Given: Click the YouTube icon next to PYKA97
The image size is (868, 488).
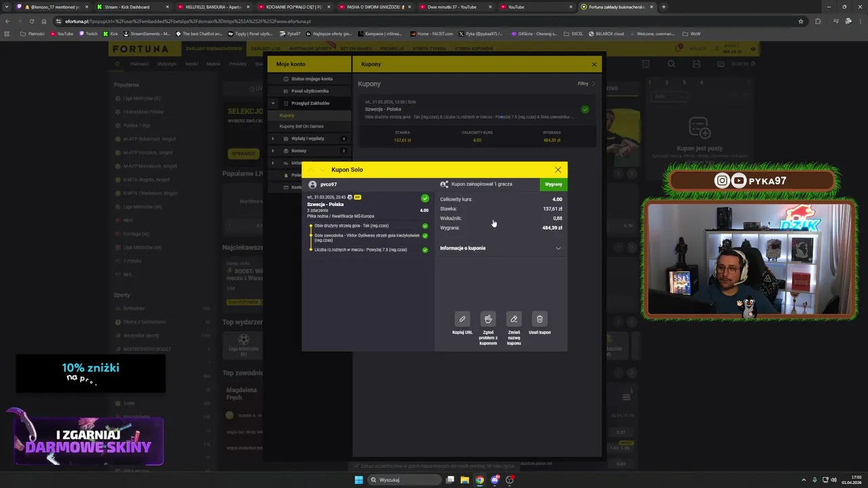Looking at the screenshot, I should click(x=738, y=180).
